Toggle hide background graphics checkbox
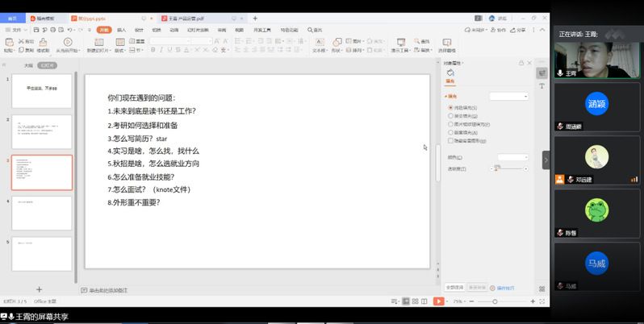 pyautogui.click(x=450, y=141)
